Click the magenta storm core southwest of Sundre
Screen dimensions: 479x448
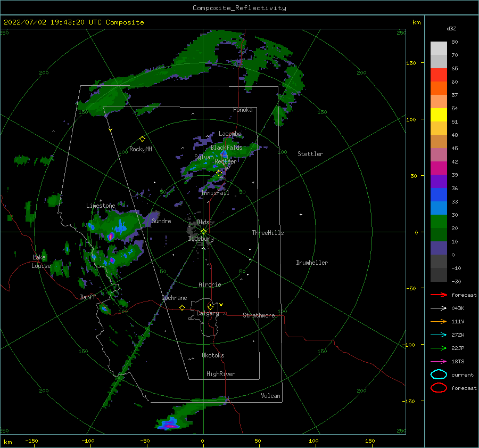[111, 237]
